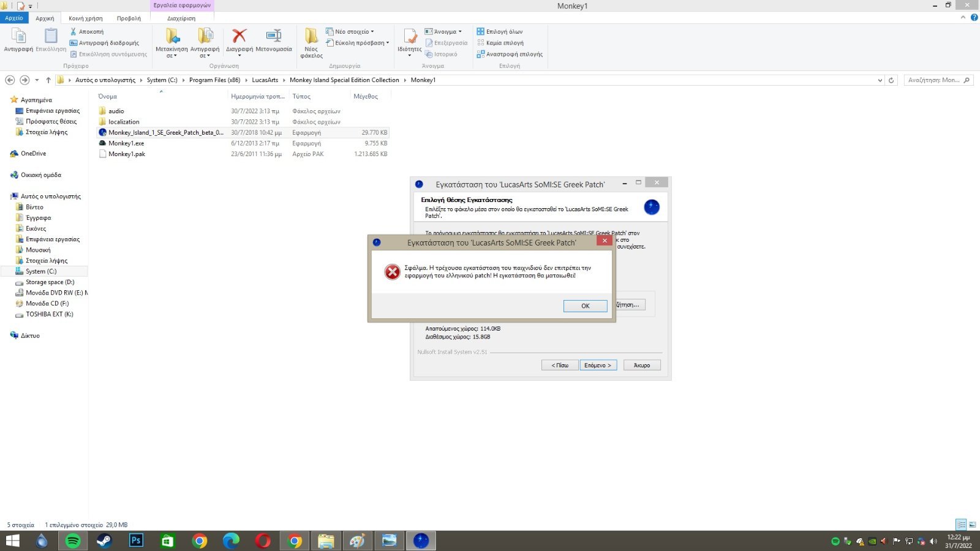Image resolution: width=980 pixels, height=551 pixels.
Task: Expand the address bar history dropdown
Action: tap(880, 80)
